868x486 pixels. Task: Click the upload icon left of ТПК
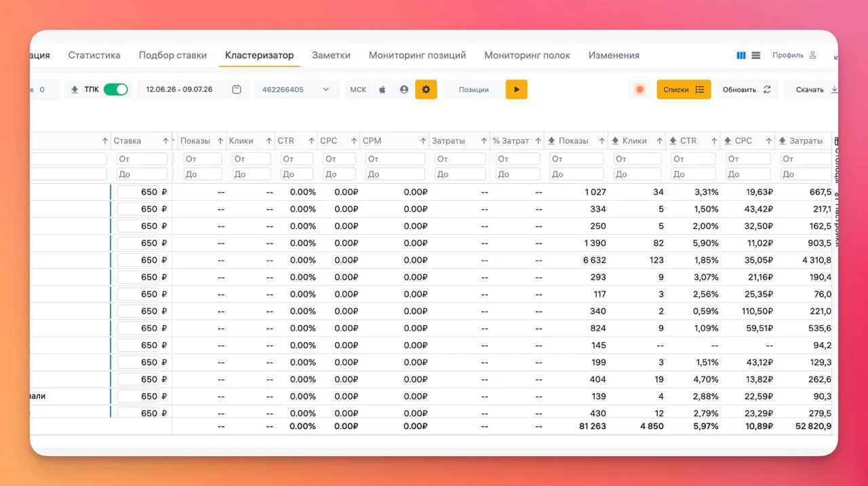(75, 90)
